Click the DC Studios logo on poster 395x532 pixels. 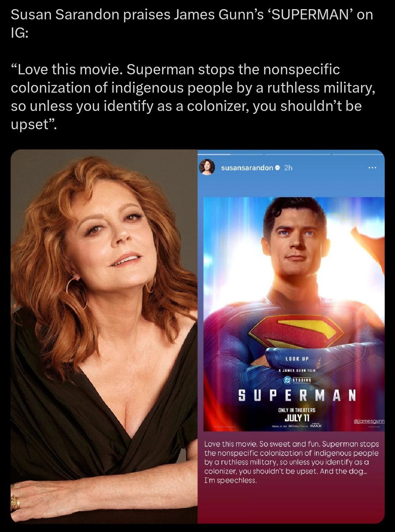298,380
